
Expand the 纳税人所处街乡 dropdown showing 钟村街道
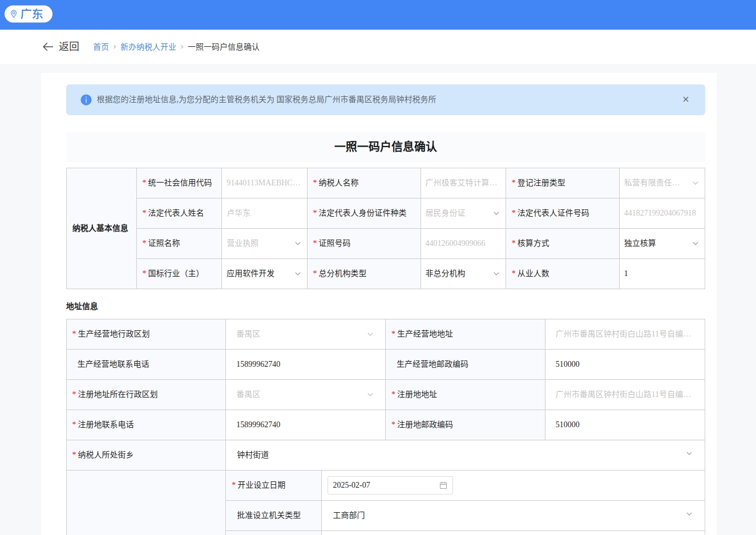[x=465, y=455]
